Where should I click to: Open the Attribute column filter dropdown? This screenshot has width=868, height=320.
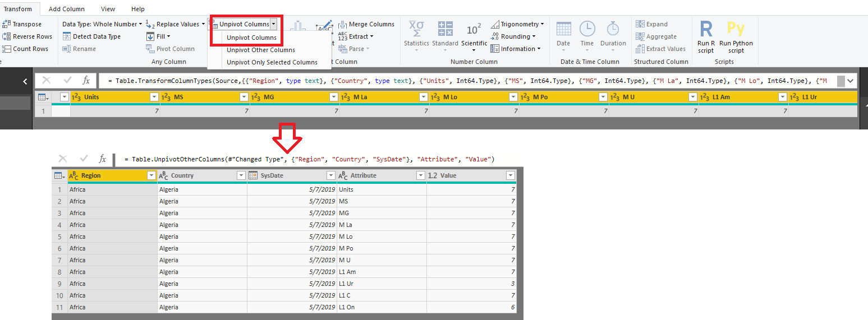pyautogui.click(x=421, y=175)
